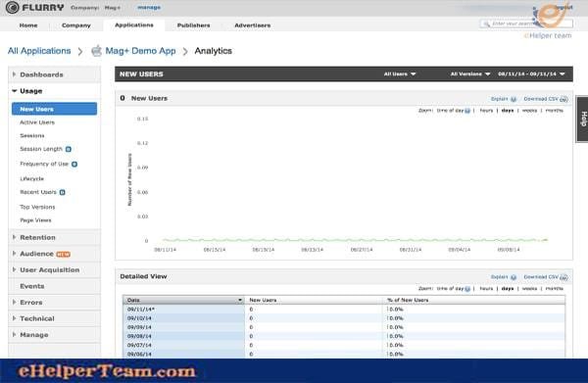Open the Publishers tab
The height and width of the screenshot is (383, 588).
193,25
